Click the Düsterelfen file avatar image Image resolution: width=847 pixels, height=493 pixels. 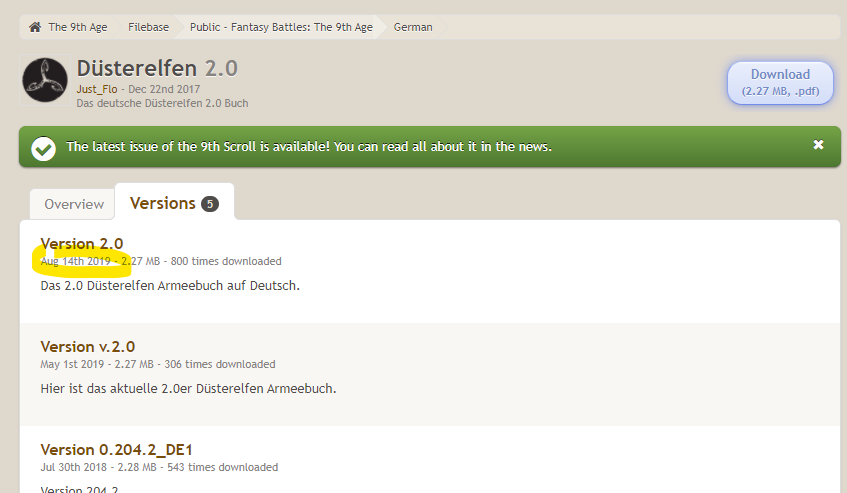tap(45, 81)
